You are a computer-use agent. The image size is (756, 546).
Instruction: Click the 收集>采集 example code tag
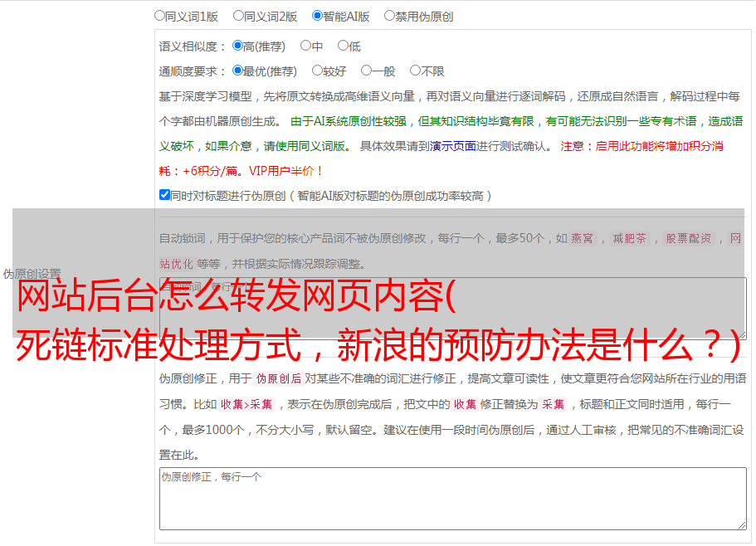[246, 404]
